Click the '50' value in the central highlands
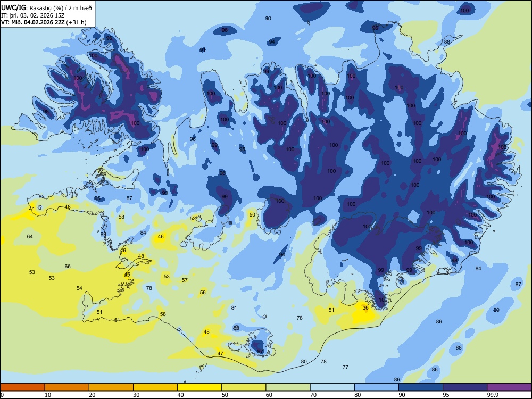The height and width of the screenshot is (399, 532). pos(252,214)
